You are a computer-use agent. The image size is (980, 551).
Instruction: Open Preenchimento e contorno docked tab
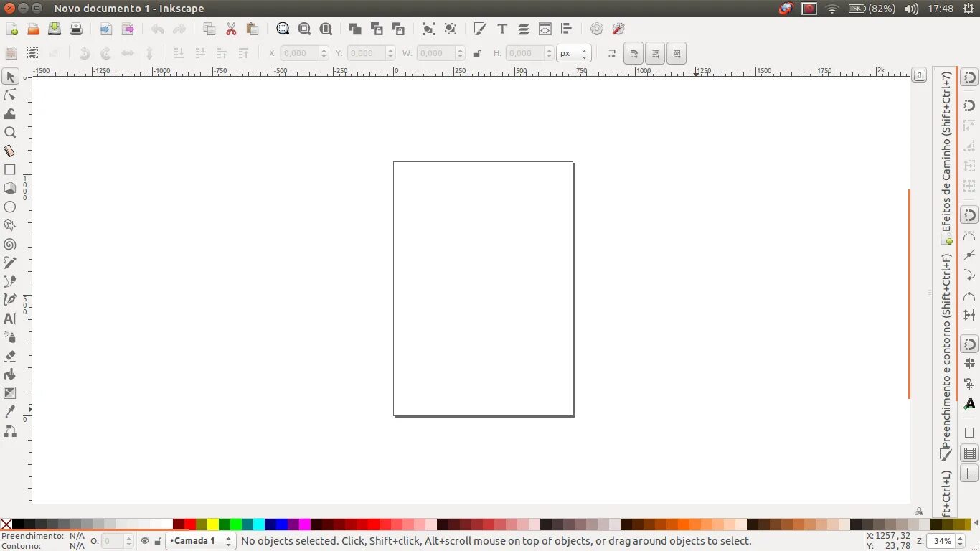[946, 357]
